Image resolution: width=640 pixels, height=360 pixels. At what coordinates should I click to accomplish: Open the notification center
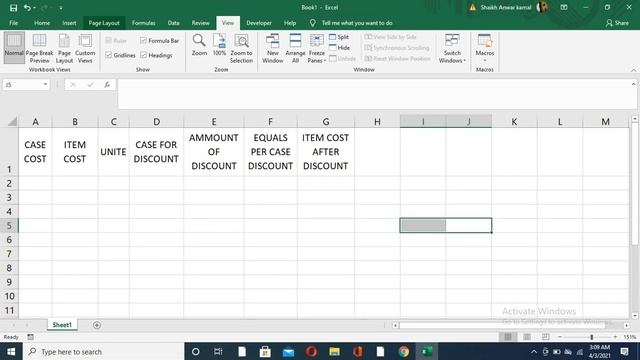coord(624,351)
